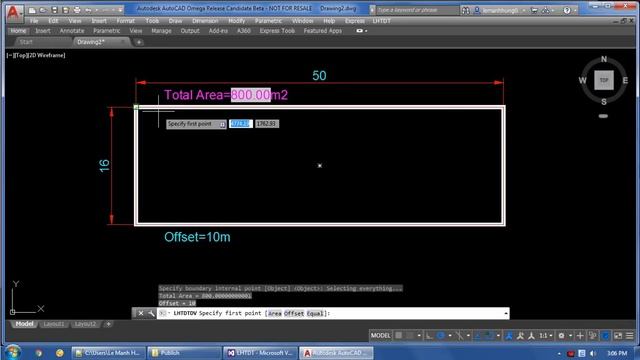Open the File menu

click(x=34, y=21)
